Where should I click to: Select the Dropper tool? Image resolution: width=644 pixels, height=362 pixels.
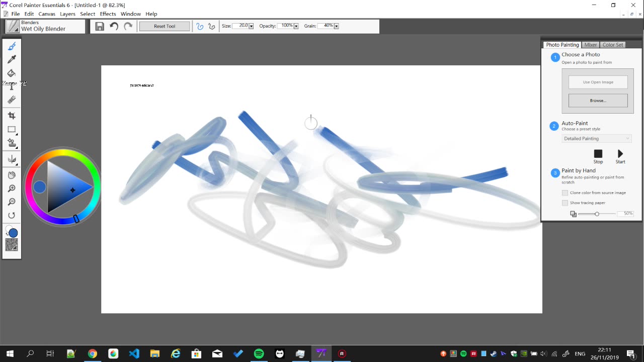click(x=12, y=59)
